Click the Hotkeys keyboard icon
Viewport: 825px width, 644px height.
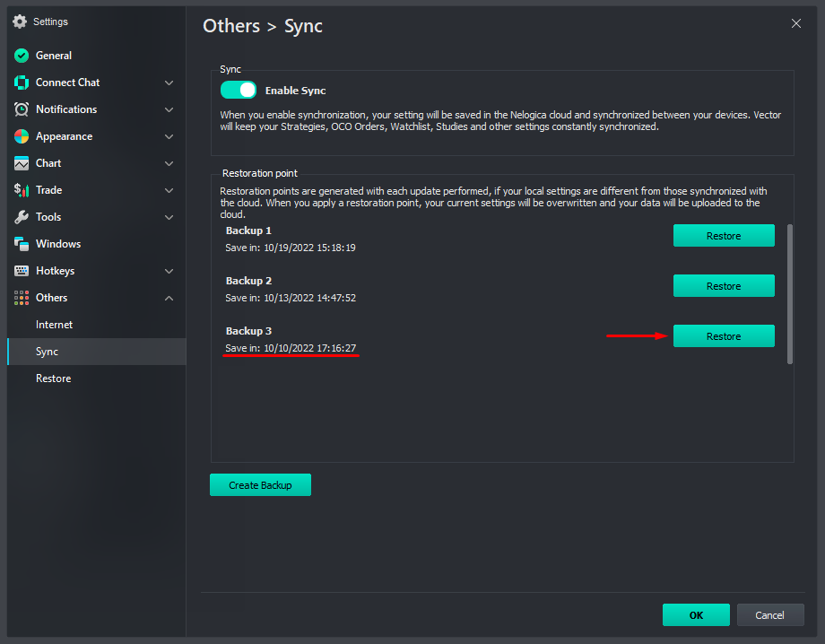22,271
